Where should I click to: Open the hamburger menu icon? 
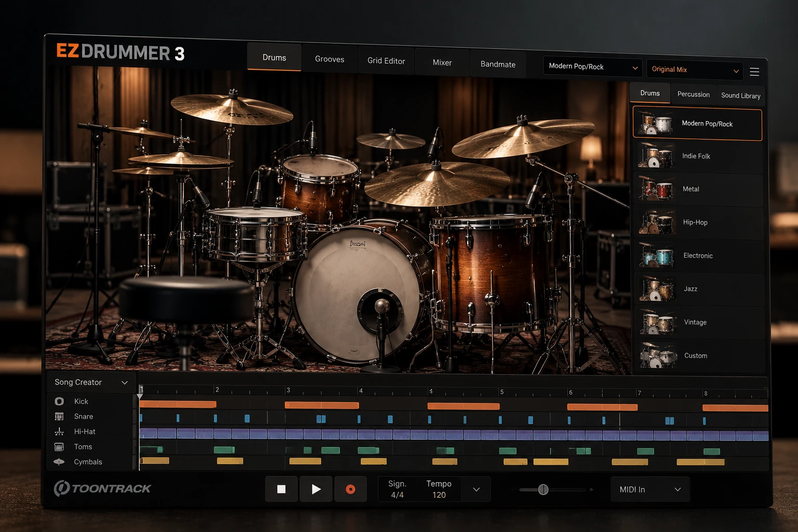(754, 72)
